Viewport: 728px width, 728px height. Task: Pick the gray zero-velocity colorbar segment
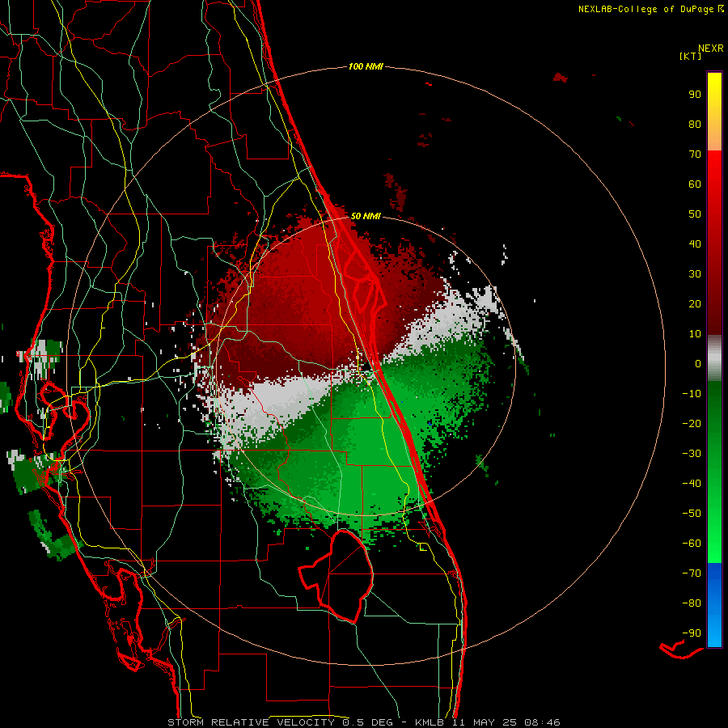714,358
